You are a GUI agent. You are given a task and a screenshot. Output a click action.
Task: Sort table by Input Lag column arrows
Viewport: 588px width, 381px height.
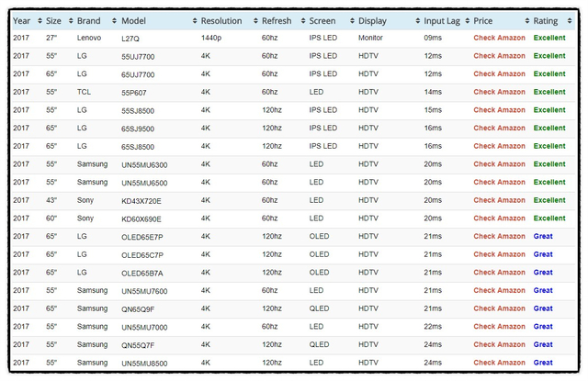[x=467, y=21]
